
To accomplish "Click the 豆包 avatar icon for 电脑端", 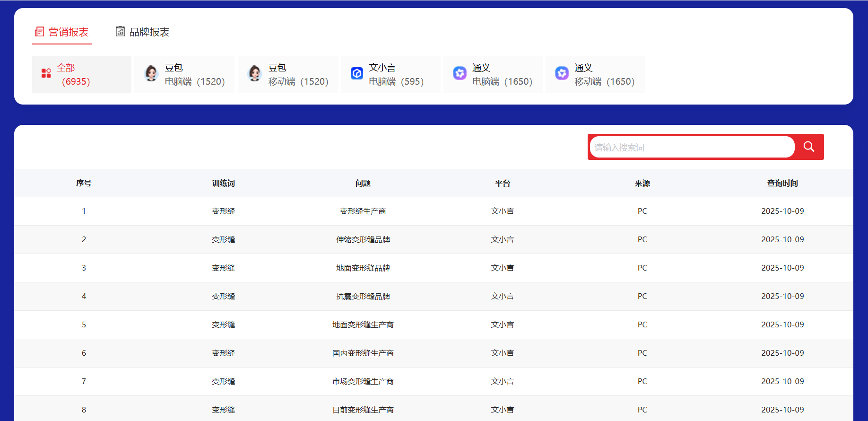I will point(151,73).
